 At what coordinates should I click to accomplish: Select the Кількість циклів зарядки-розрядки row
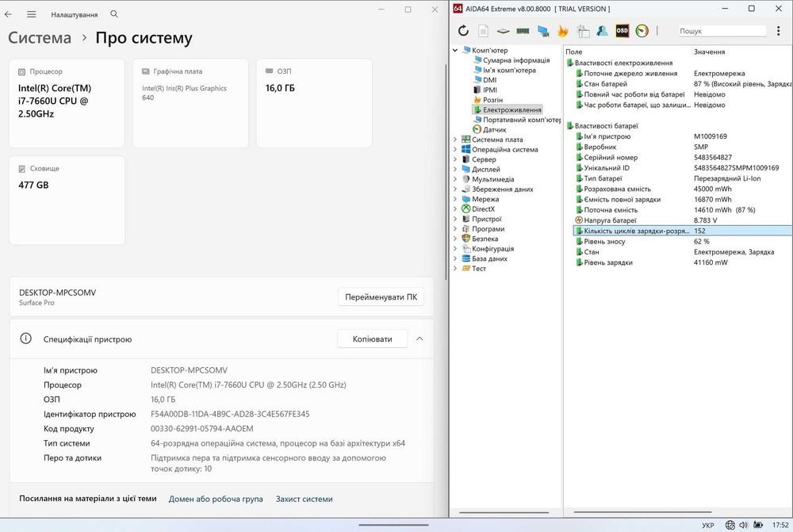pos(683,231)
